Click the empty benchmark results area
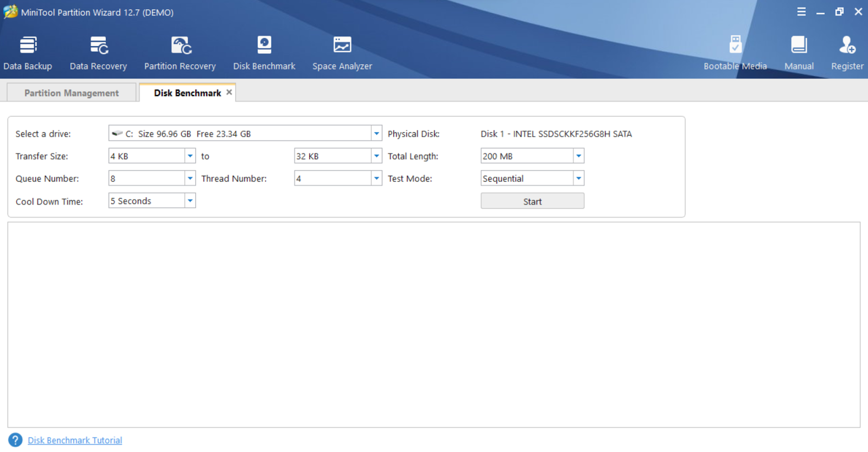The width and height of the screenshot is (868, 452). 434,324
